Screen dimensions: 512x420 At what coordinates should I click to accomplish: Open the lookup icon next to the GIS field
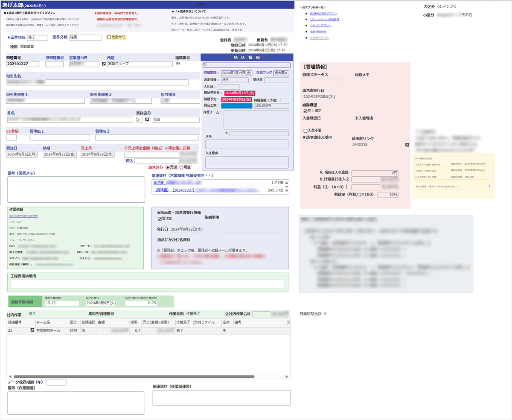(x=147, y=120)
